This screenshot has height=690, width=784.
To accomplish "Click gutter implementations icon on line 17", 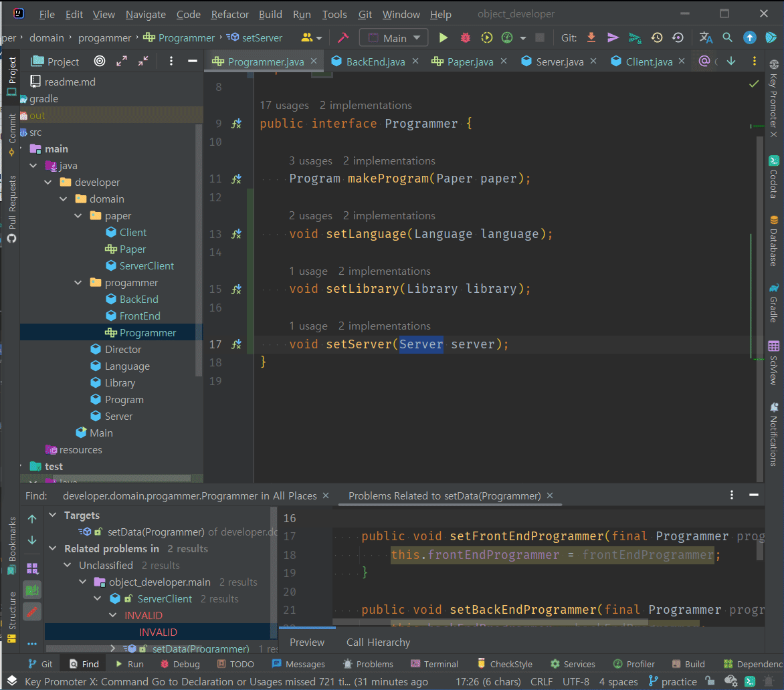I will 236,344.
